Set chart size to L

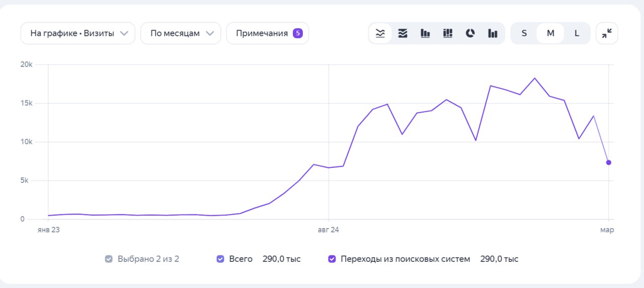(x=577, y=34)
